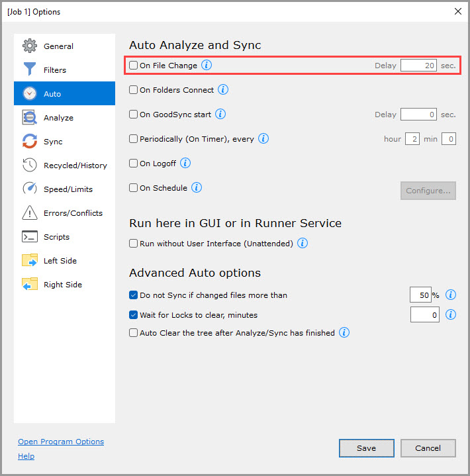Click the Scripts terminal icon
470x476 pixels.
coord(30,237)
